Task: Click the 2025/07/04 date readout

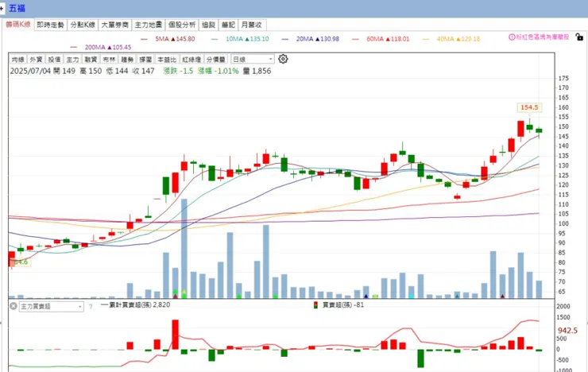Action: coord(30,71)
